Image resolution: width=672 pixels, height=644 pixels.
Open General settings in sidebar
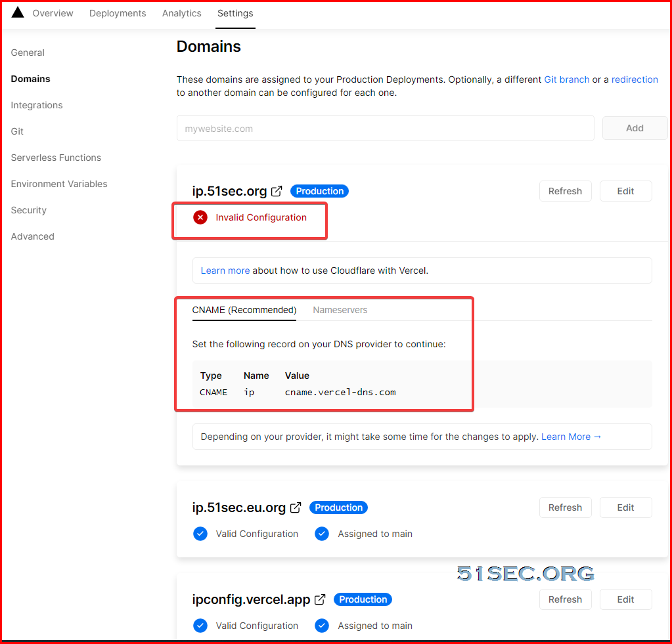pos(28,53)
